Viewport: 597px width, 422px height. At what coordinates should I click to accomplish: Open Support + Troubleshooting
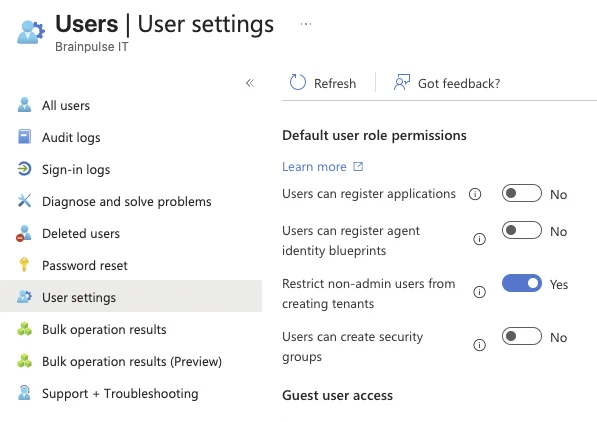point(131,393)
